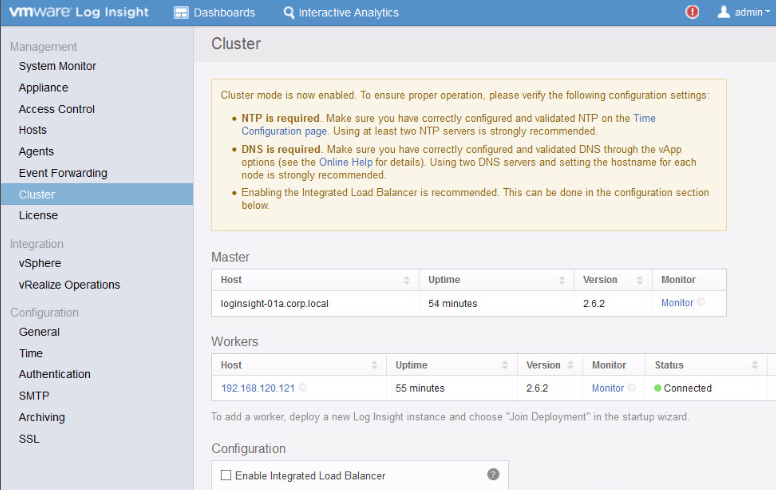776x490 pixels.
Task: Open the Online Help link
Action: pyautogui.click(x=345, y=162)
